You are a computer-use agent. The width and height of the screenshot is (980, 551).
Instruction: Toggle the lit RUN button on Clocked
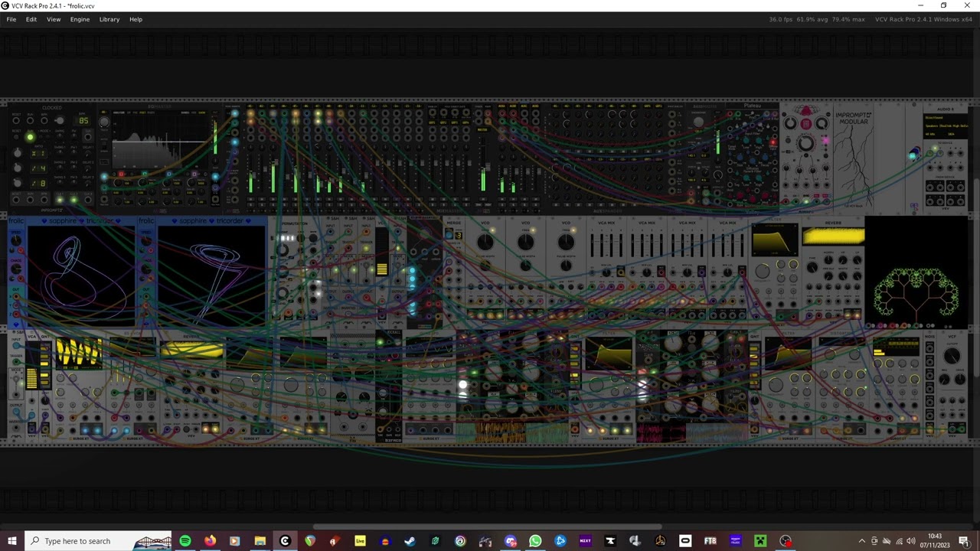[x=30, y=137]
